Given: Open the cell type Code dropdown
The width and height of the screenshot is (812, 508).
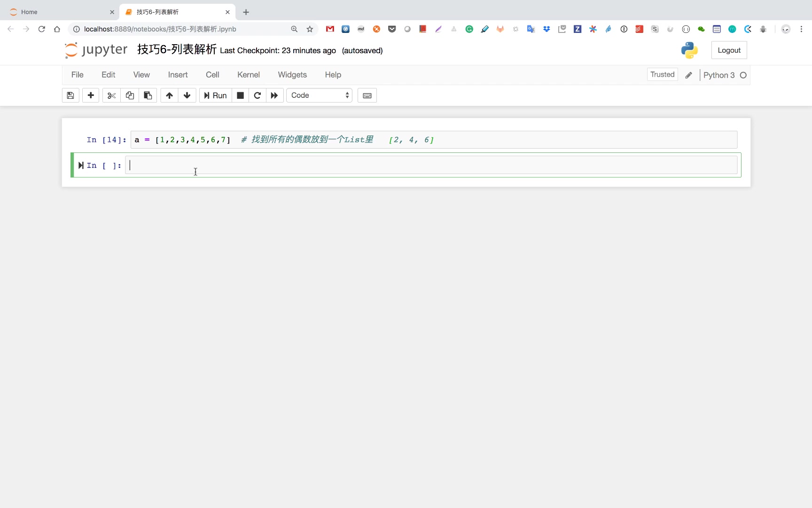Looking at the screenshot, I should 320,95.
